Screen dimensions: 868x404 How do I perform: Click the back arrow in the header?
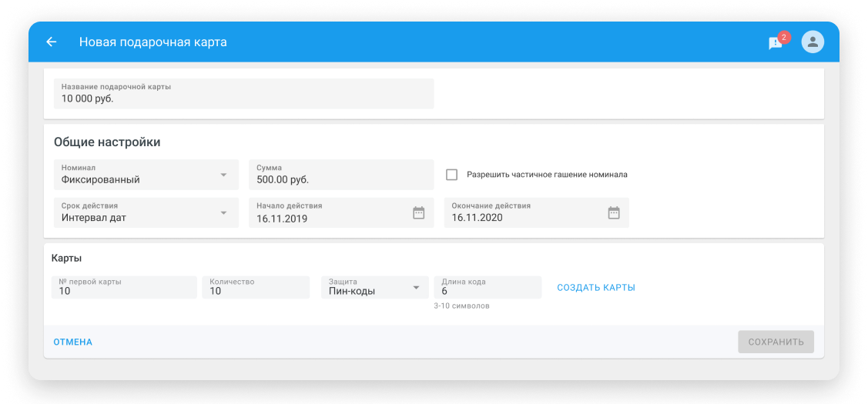tap(52, 42)
